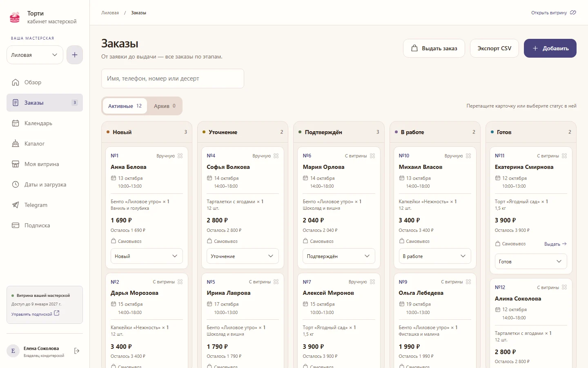Select Заказы in the sidebar
588x368 pixels.
45,103
